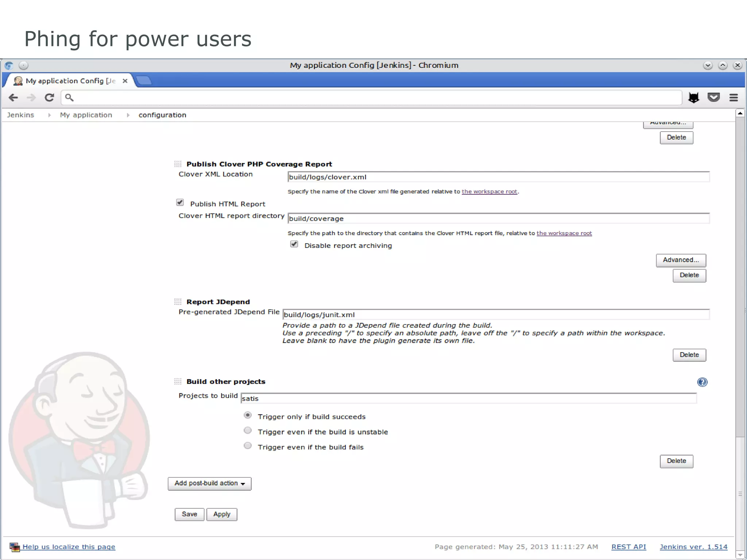This screenshot has width=747, height=560.
Task: Delete the Build other projects action
Action: click(677, 461)
